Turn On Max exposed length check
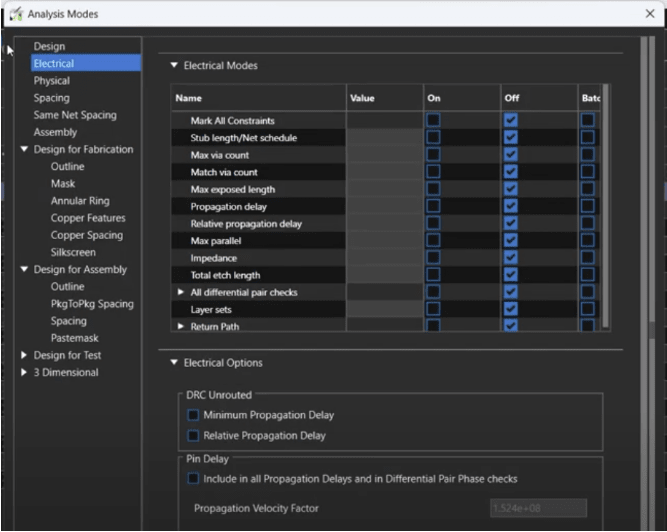Screen dimensions: 667x532 (x=433, y=189)
